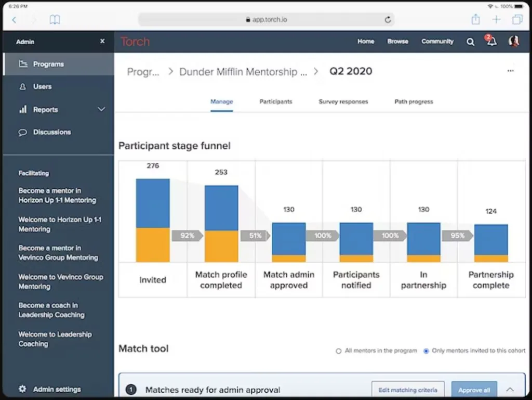Open Edit matching criteria
The width and height of the screenshot is (532, 400).
click(x=407, y=389)
